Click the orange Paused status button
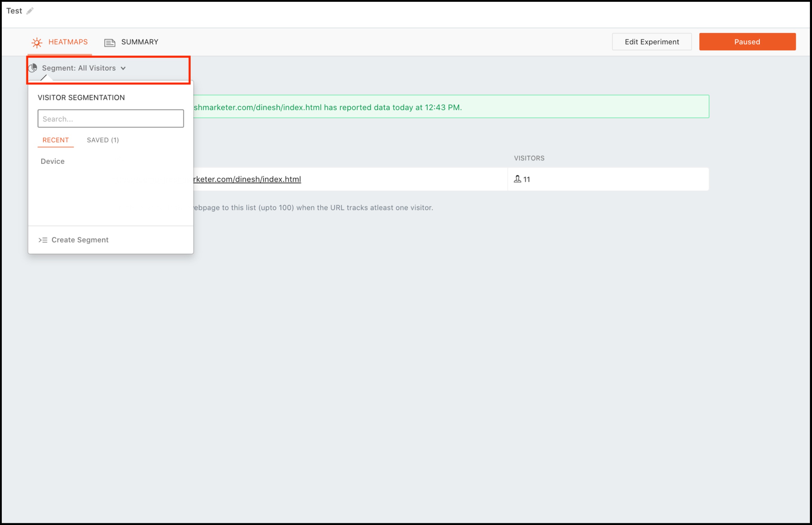 [747, 42]
